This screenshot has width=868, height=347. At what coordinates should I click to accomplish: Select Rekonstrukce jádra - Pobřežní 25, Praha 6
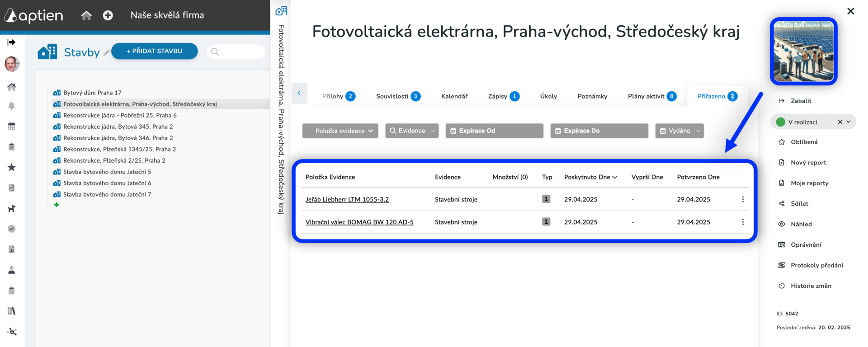(120, 115)
